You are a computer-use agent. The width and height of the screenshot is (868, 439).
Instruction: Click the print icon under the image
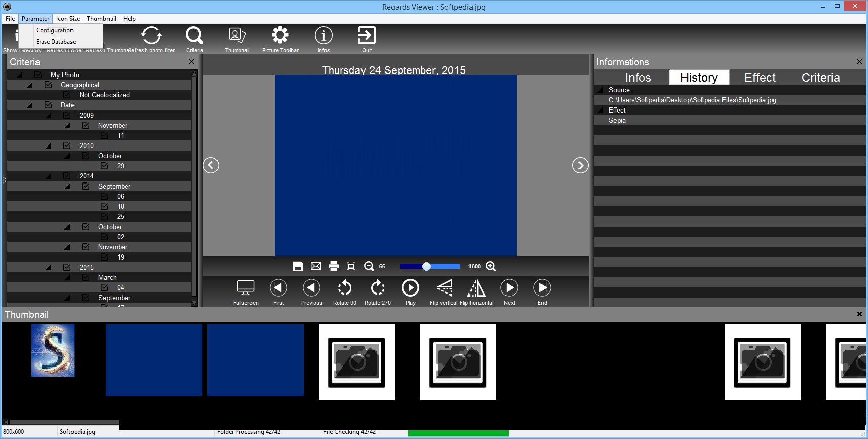334,266
